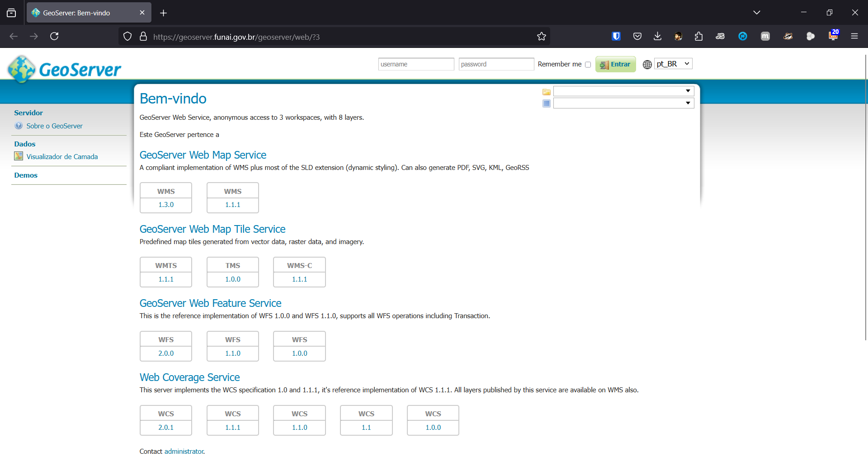Open the extensions puzzle piece icon
Screen dimensions: 868x461
coord(699,36)
